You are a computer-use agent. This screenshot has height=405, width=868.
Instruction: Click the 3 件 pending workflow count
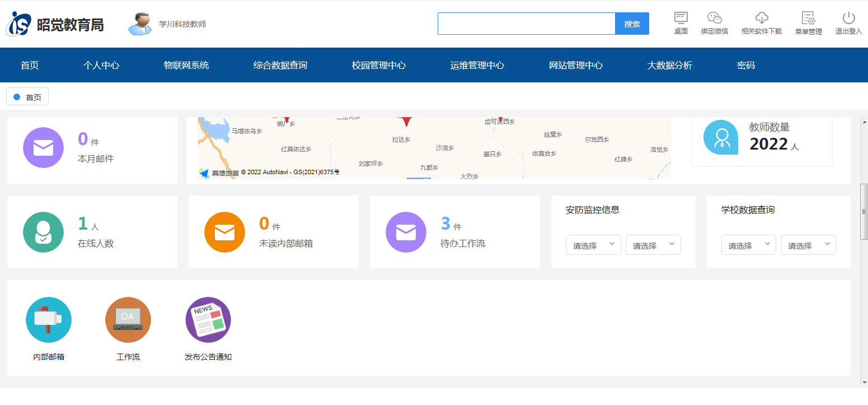pos(451,224)
